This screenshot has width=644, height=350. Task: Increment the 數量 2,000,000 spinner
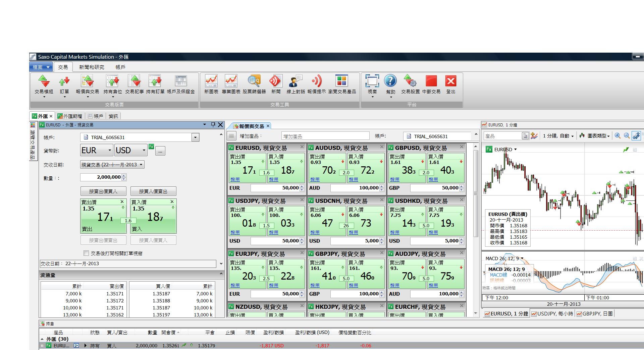pyautogui.click(x=124, y=176)
